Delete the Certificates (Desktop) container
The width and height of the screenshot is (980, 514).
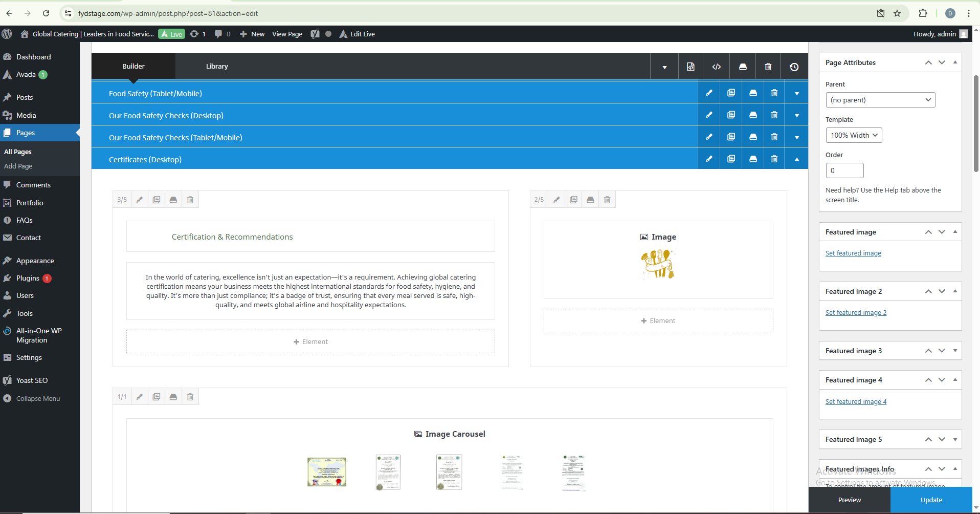pos(774,159)
